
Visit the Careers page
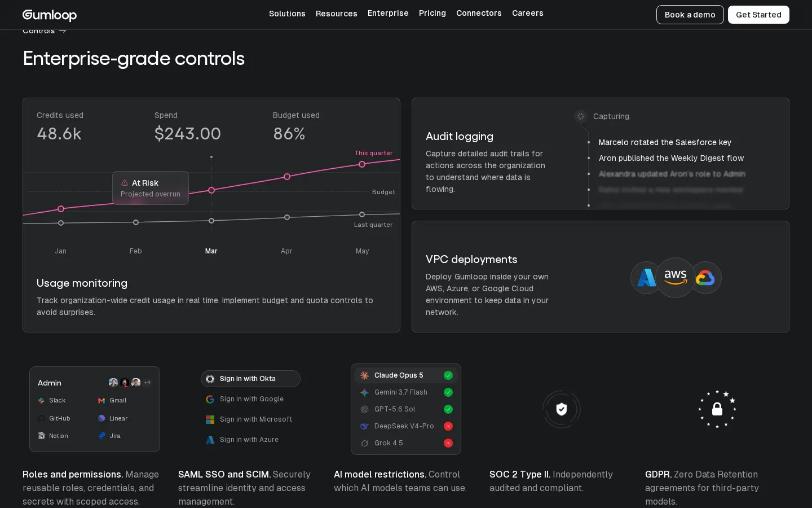528,13
